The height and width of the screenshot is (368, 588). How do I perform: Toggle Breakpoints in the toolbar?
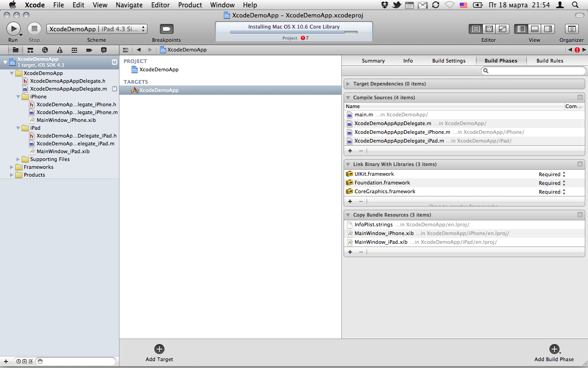[166, 29]
